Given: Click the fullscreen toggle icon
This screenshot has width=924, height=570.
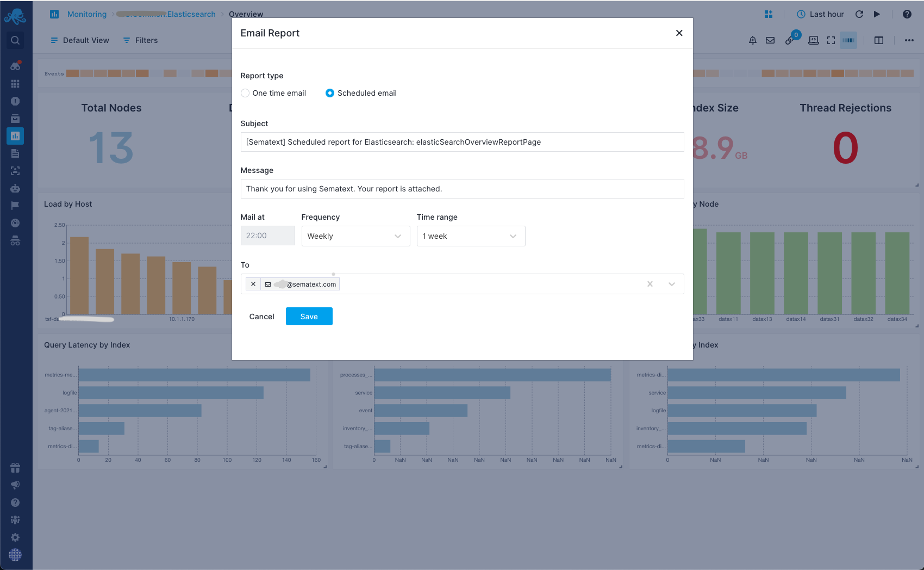Looking at the screenshot, I should [831, 40].
